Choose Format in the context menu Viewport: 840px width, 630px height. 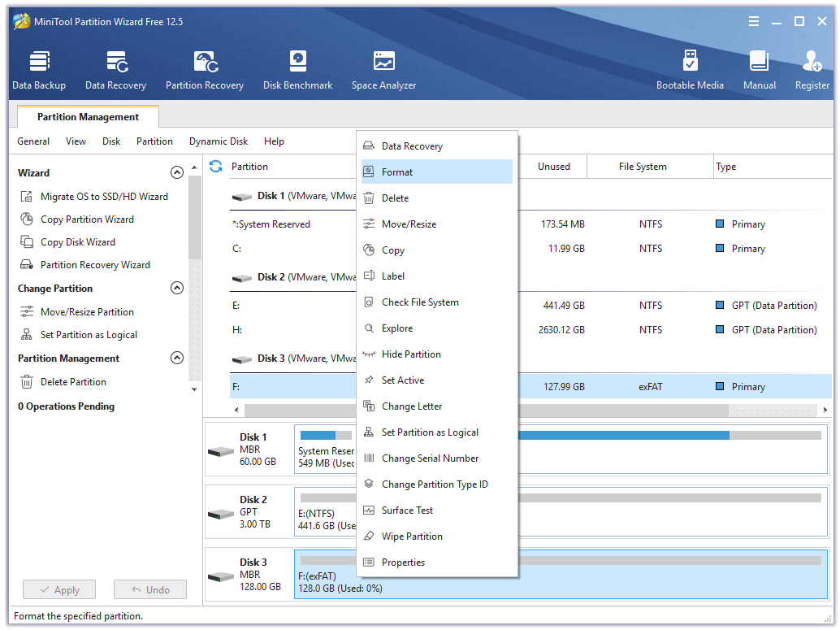tap(437, 172)
